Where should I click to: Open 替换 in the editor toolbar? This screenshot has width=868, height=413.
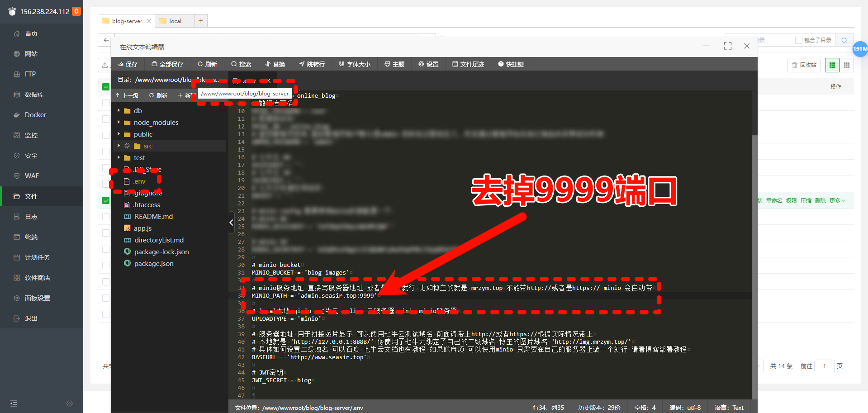[275, 64]
